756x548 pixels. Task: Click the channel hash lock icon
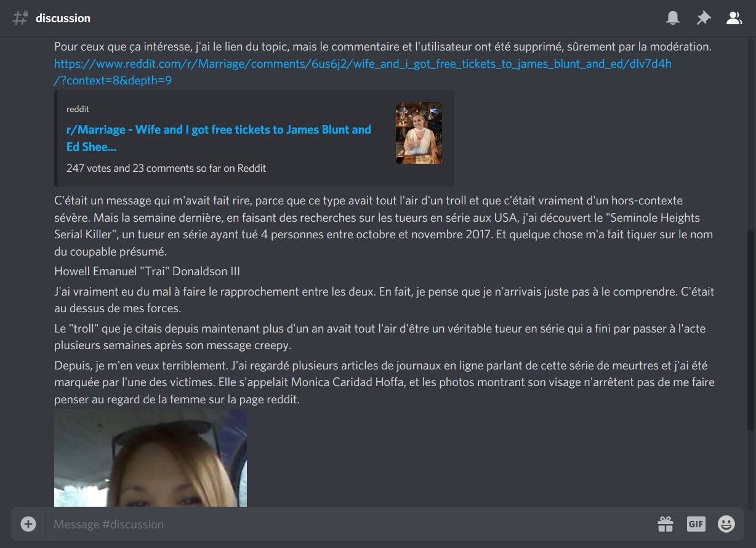(20, 18)
